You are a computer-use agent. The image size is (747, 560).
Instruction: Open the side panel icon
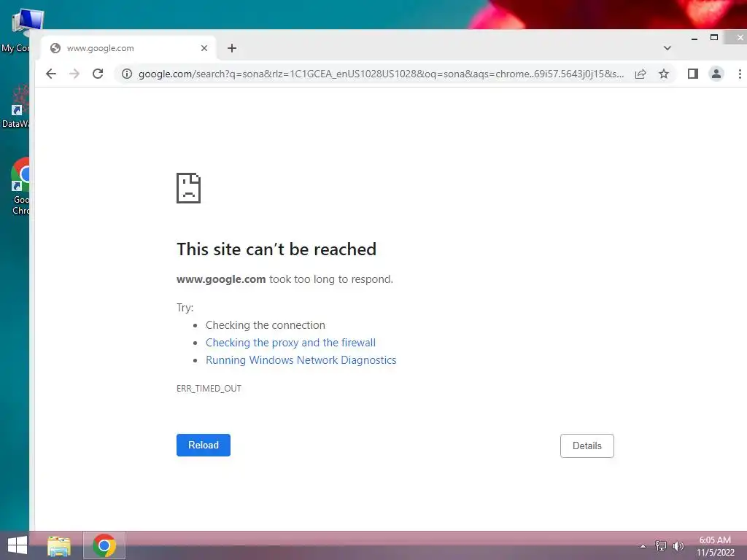point(693,74)
